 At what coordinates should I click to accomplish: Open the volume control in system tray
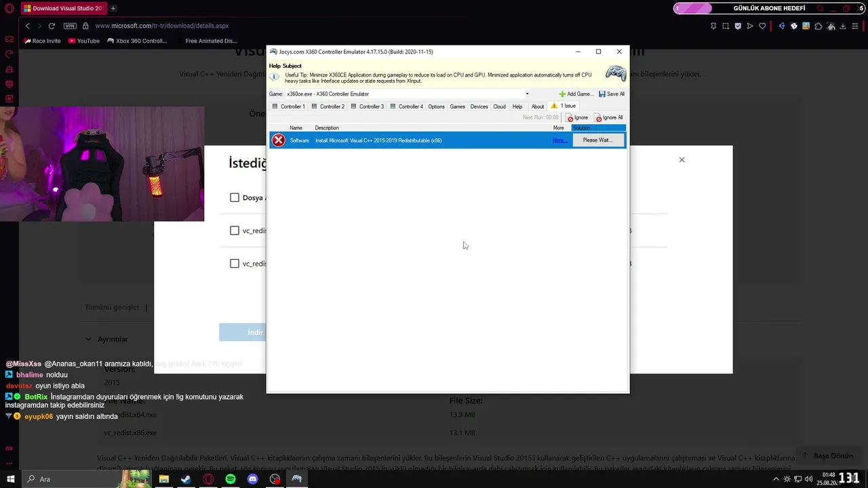point(808,479)
